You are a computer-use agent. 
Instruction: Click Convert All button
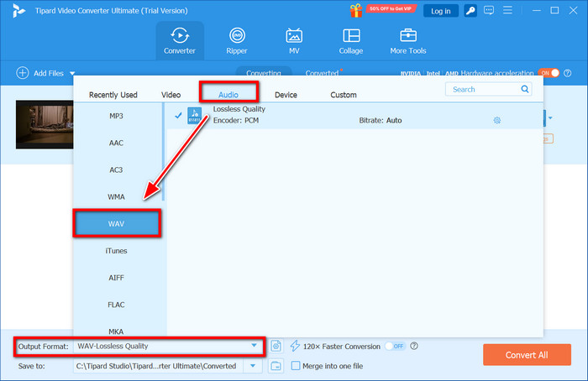pyautogui.click(x=527, y=355)
